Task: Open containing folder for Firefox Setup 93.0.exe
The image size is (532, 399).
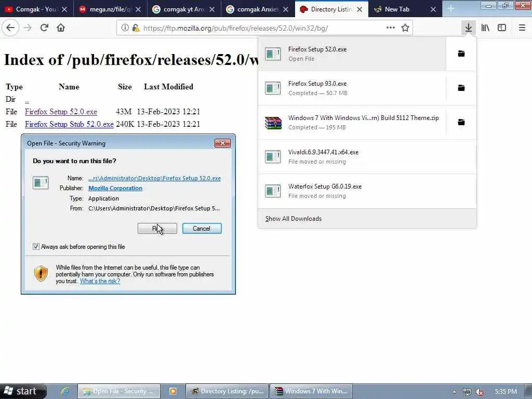Action: tap(461, 88)
